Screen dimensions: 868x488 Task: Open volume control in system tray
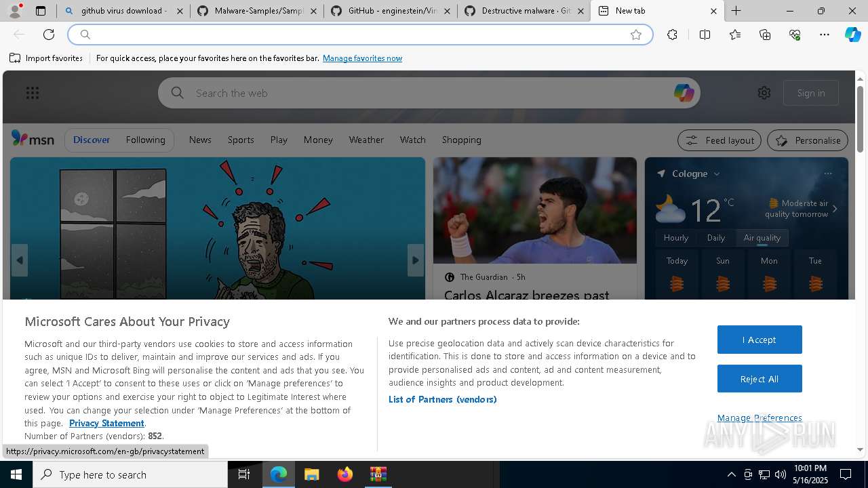coord(781,474)
